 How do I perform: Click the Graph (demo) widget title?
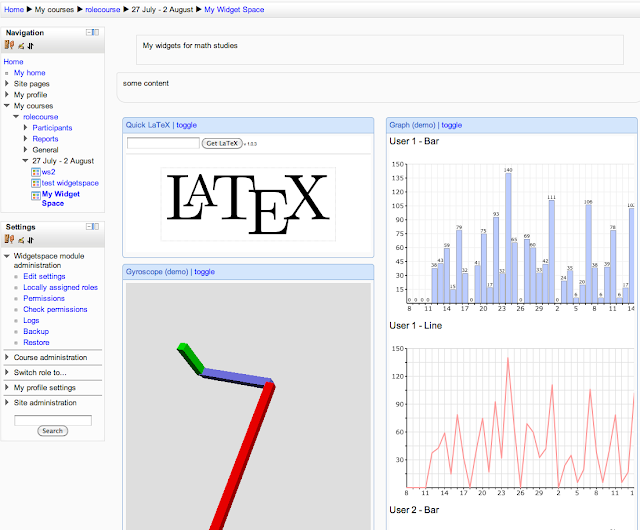pos(412,125)
